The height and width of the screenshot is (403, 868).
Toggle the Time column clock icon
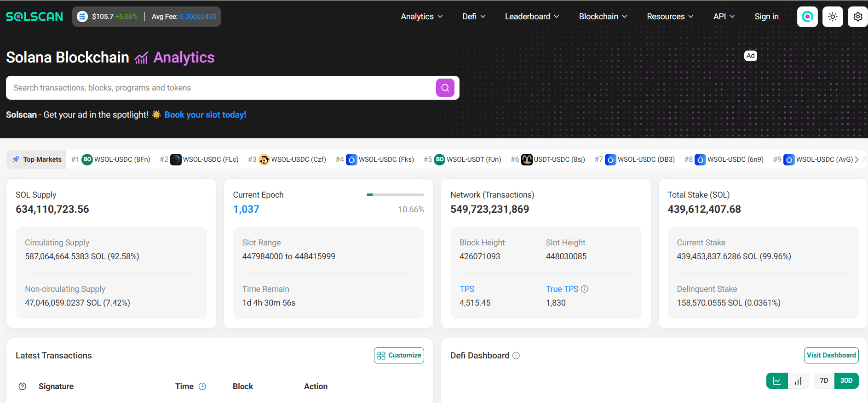coord(202,386)
